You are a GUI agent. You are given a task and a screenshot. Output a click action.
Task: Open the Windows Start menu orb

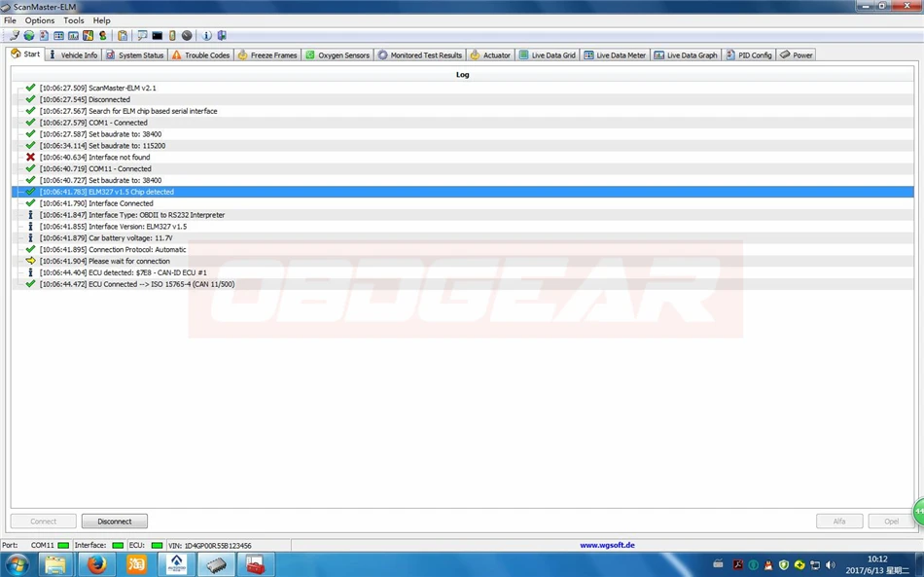pyautogui.click(x=17, y=564)
